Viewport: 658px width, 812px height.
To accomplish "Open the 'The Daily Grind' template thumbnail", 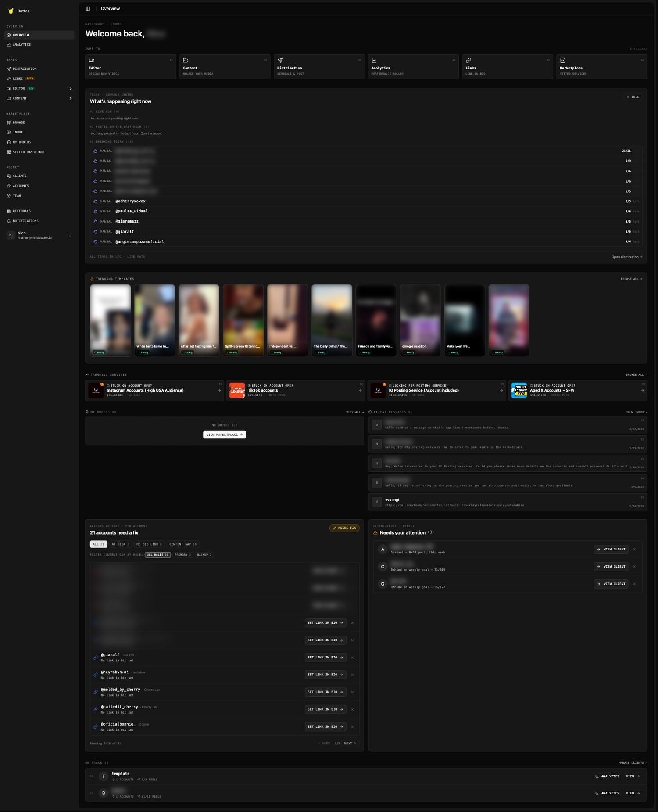I will click(332, 320).
